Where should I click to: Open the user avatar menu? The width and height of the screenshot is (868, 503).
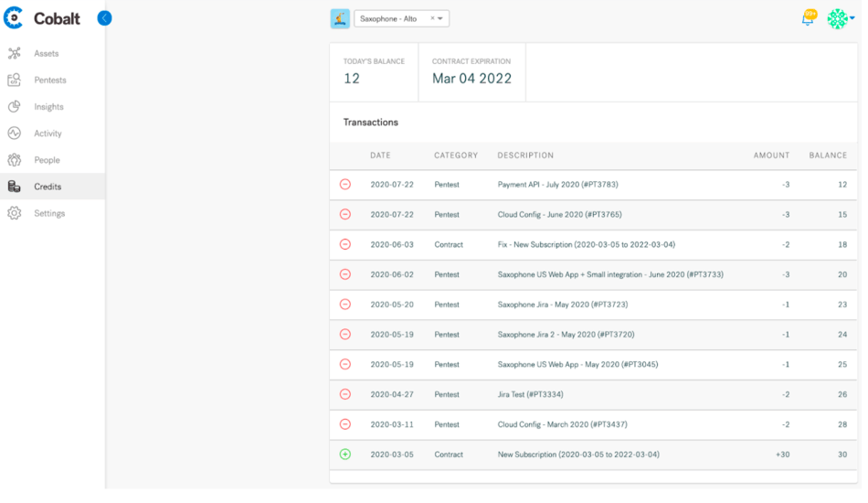841,19
